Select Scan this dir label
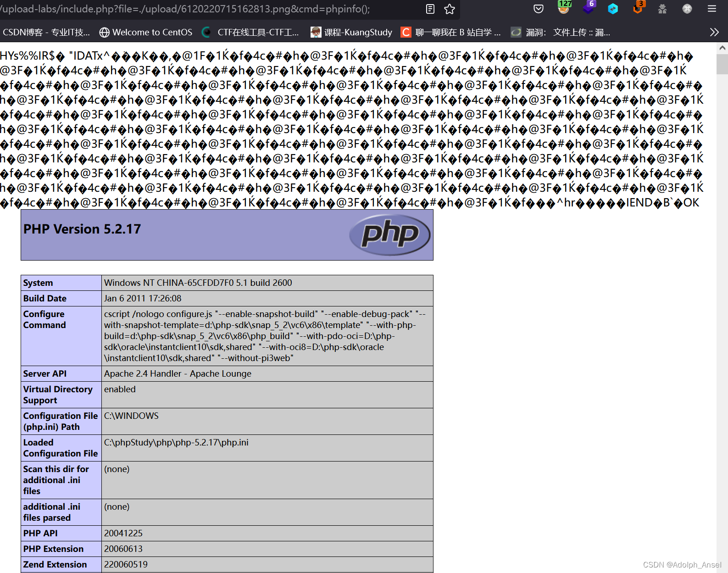This screenshot has width=728, height=573. click(56, 480)
